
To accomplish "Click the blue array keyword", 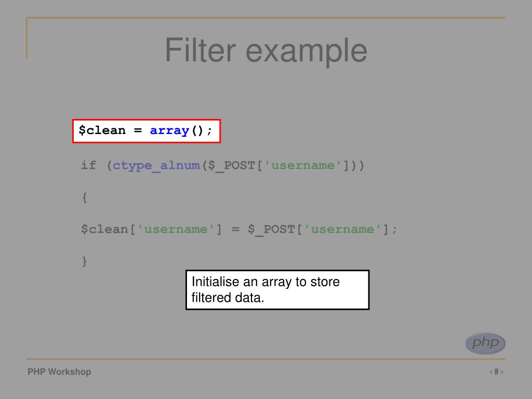I will [169, 130].
